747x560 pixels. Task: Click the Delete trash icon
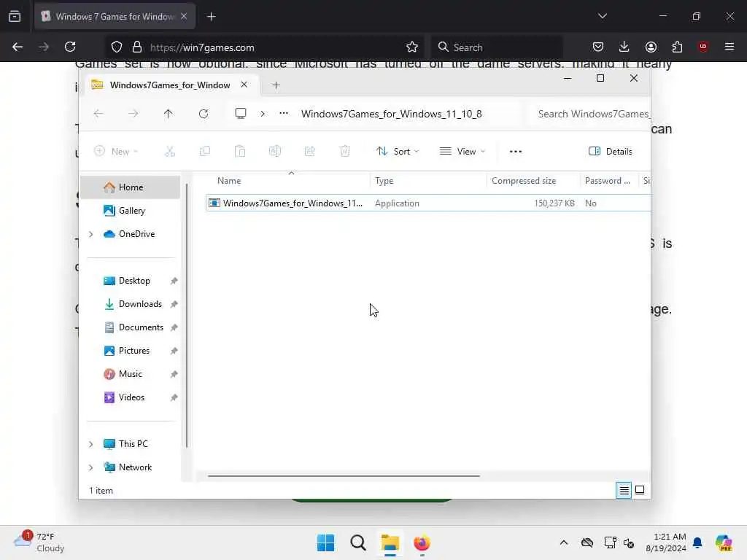tap(345, 152)
